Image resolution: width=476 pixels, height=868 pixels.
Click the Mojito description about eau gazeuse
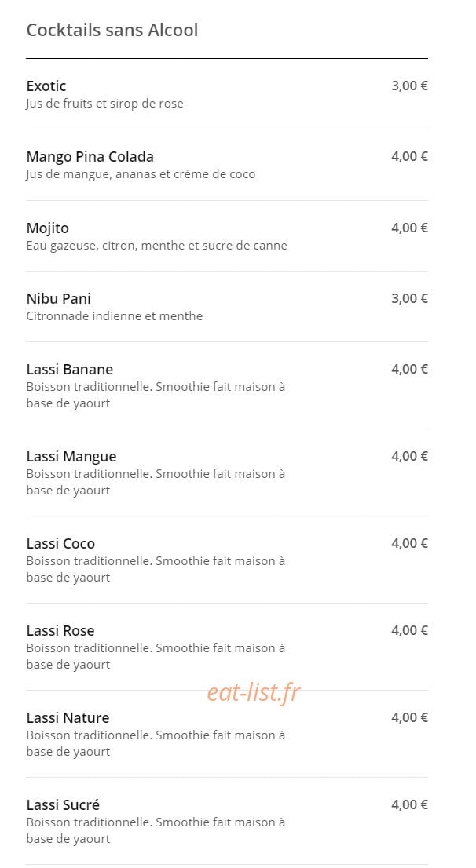click(x=157, y=245)
